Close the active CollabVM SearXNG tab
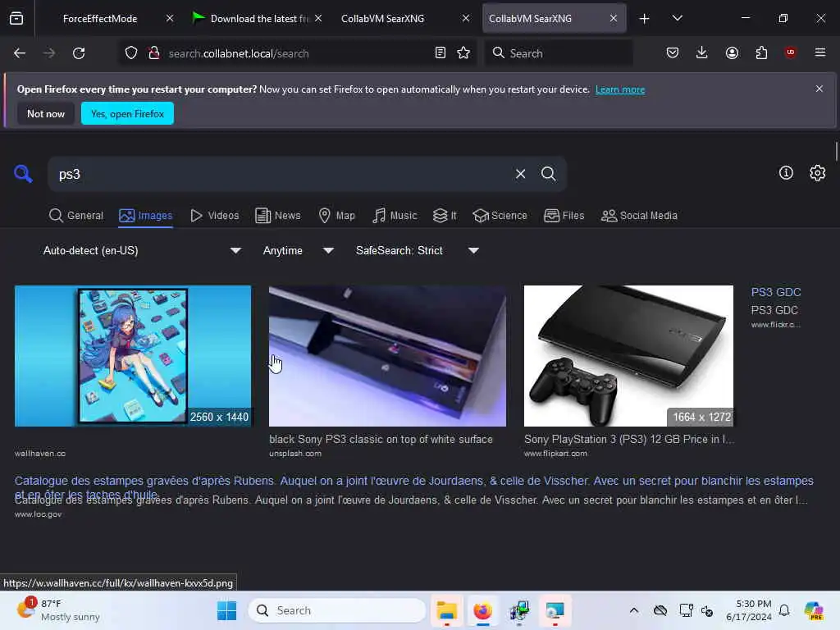This screenshot has height=630, width=840. click(x=614, y=18)
